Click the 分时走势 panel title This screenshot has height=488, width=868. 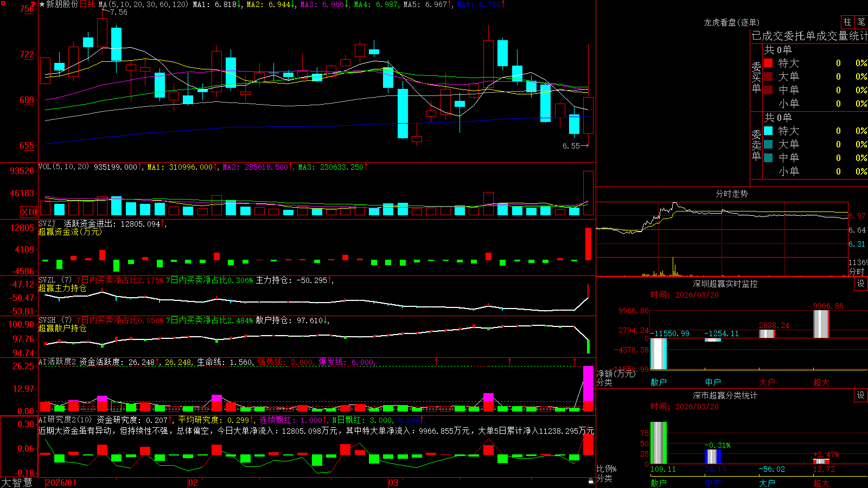click(732, 194)
